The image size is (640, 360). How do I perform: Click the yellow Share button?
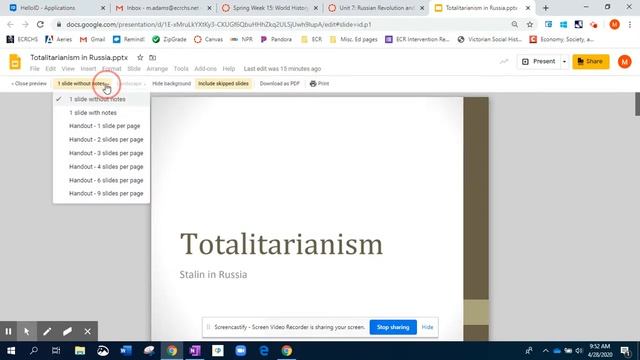(591, 62)
